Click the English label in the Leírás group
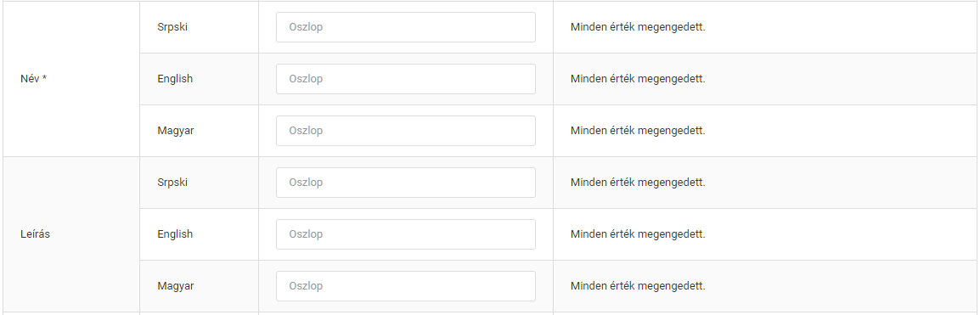 (x=175, y=234)
